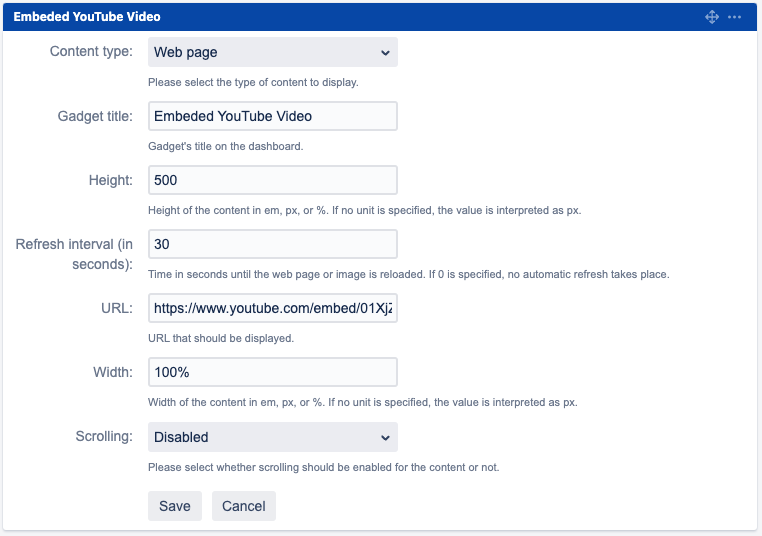This screenshot has width=762, height=536.
Task: Click the Width field showing 100%
Action: (x=272, y=372)
